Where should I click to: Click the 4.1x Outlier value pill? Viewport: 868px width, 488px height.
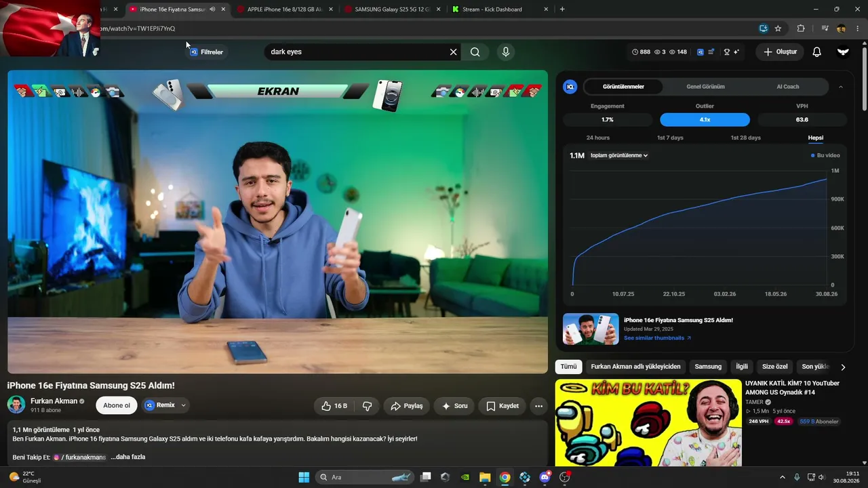[x=705, y=120]
